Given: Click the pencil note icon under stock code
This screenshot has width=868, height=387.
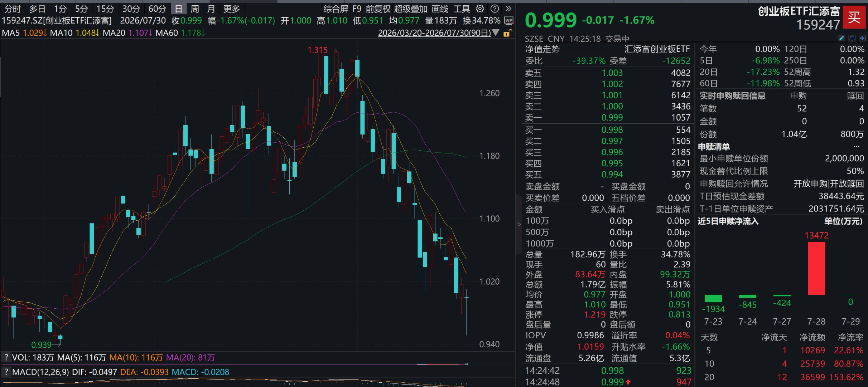Looking at the screenshot, I should coord(842,38).
